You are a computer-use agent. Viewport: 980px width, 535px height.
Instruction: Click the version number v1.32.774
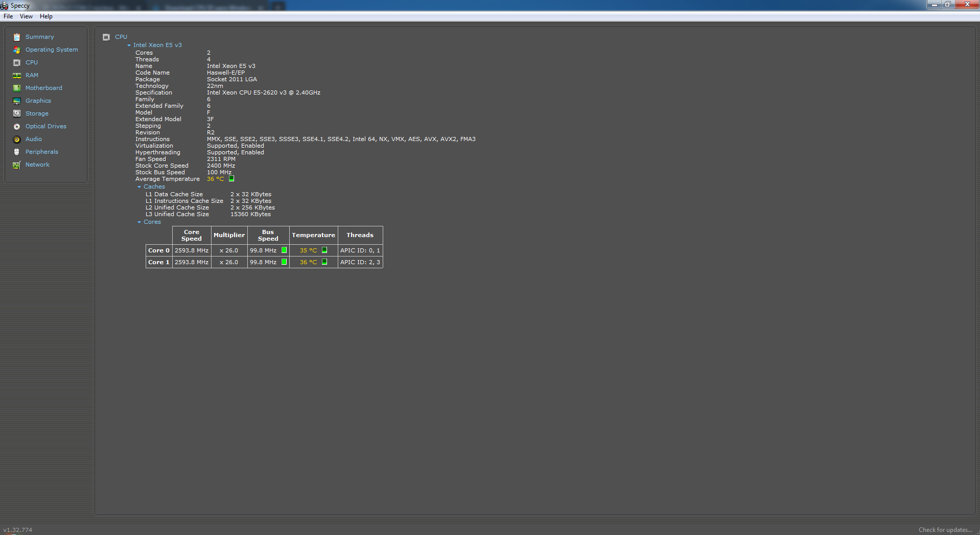coord(18,530)
